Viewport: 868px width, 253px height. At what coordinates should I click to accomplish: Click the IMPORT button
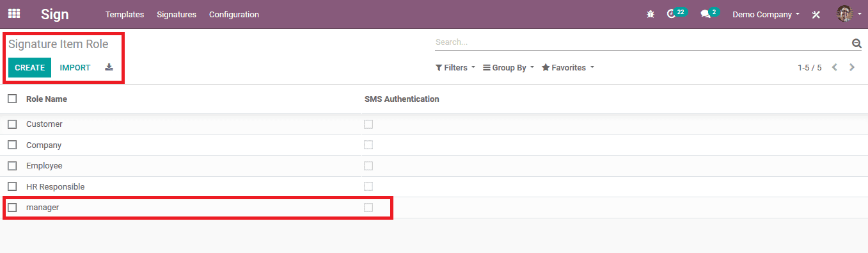tap(75, 67)
